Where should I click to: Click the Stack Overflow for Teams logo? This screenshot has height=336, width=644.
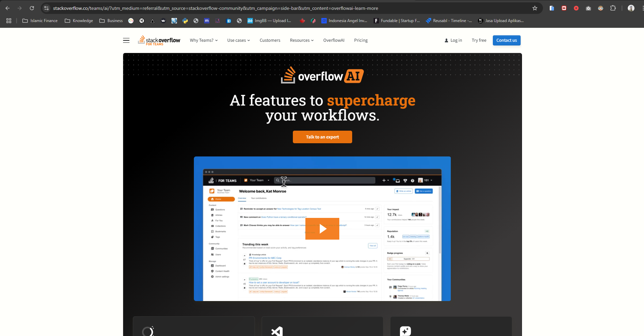[x=159, y=40]
